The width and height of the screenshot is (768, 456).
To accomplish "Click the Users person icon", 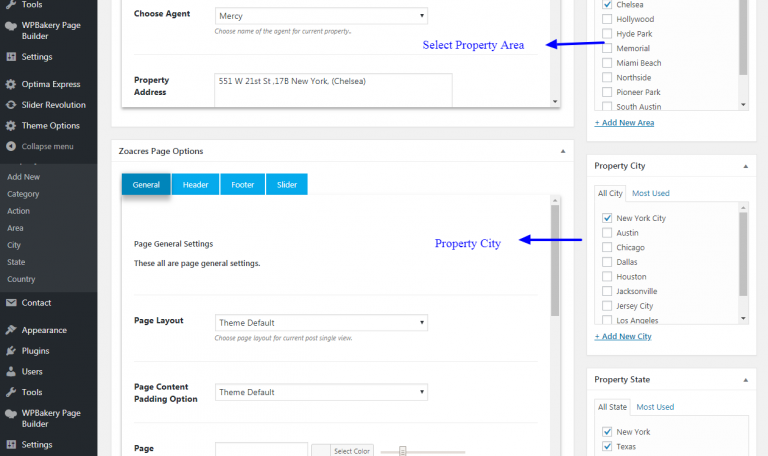I will (x=11, y=372).
